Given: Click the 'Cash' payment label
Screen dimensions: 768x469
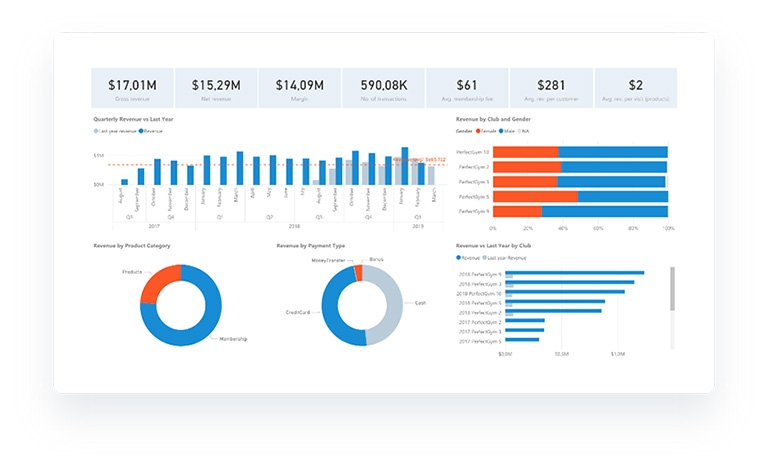Looking at the screenshot, I should coord(420,303).
